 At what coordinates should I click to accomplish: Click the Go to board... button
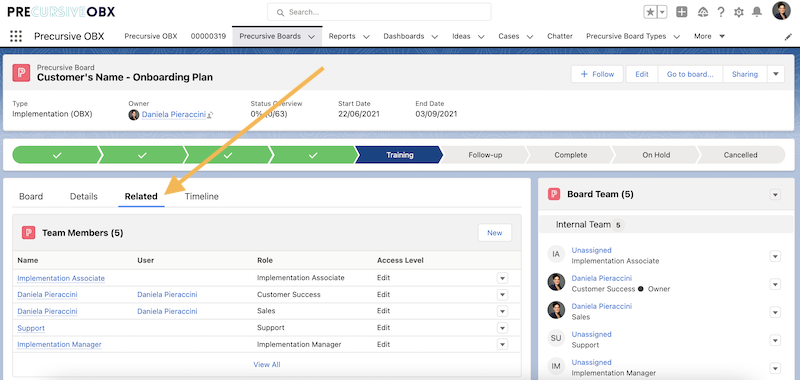point(690,74)
